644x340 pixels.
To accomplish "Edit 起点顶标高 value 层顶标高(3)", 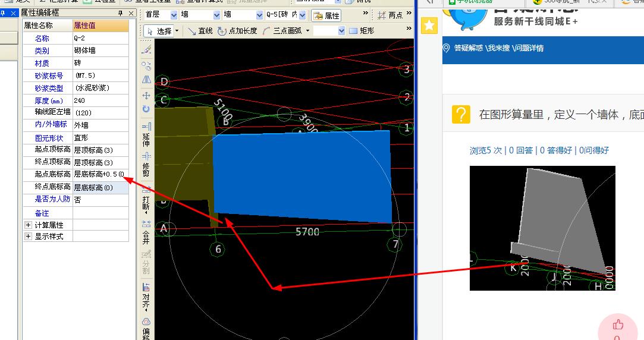I will tap(100, 150).
